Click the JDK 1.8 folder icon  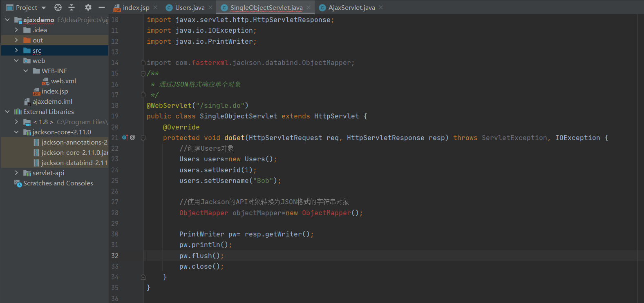click(x=27, y=122)
